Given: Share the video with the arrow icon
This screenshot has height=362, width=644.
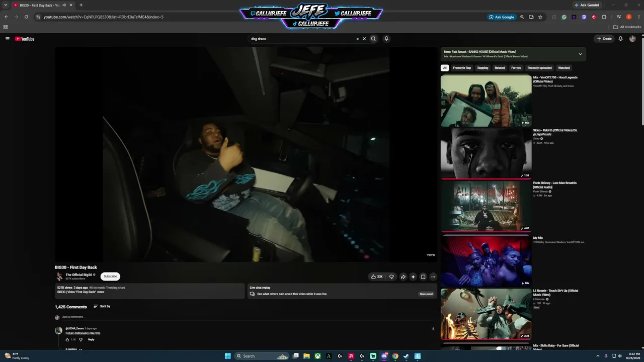Looking at the screenshot, I should click(x=403, y=277).
